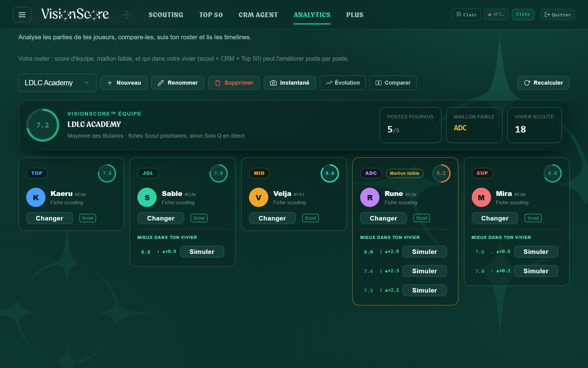
Task: Open the Top 50 tab
Action: click(211, 15)
